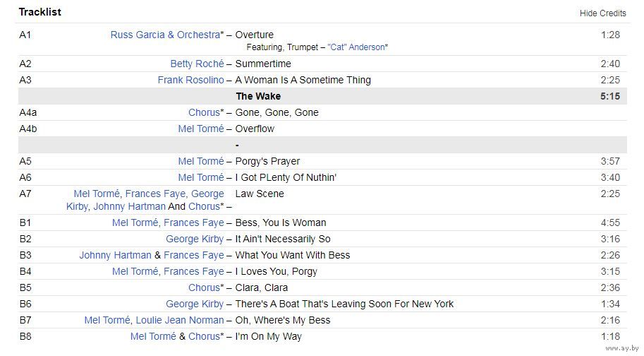Click Mel Tormé on Porgy's Prayer row
Image resolution: width=644 pixels, height=356 pixels.
(x=201, y=161)
